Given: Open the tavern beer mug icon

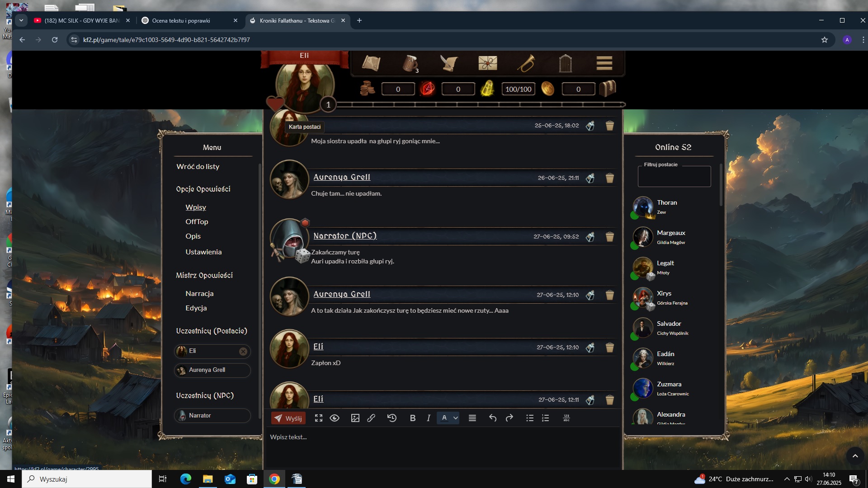Looking at the screenshot, I should pyautogui.click(x=410, y=63).
